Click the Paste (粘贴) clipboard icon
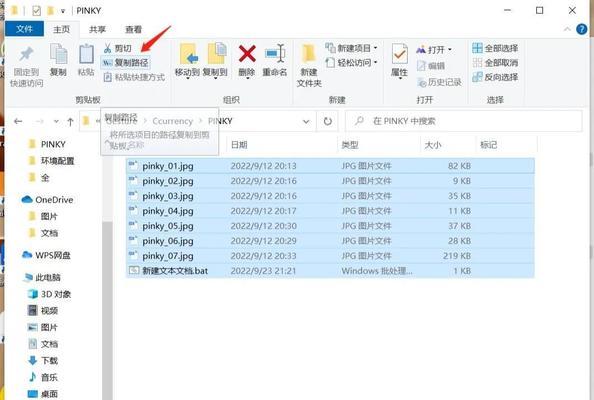The height and width of the screenshot is (400, 594). point(86,54)
